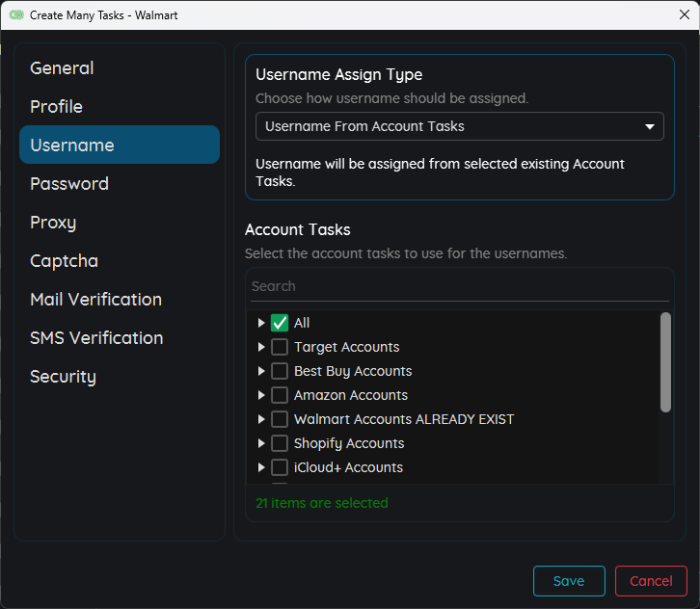Cancel the task creation dialog

click(651, 581)
